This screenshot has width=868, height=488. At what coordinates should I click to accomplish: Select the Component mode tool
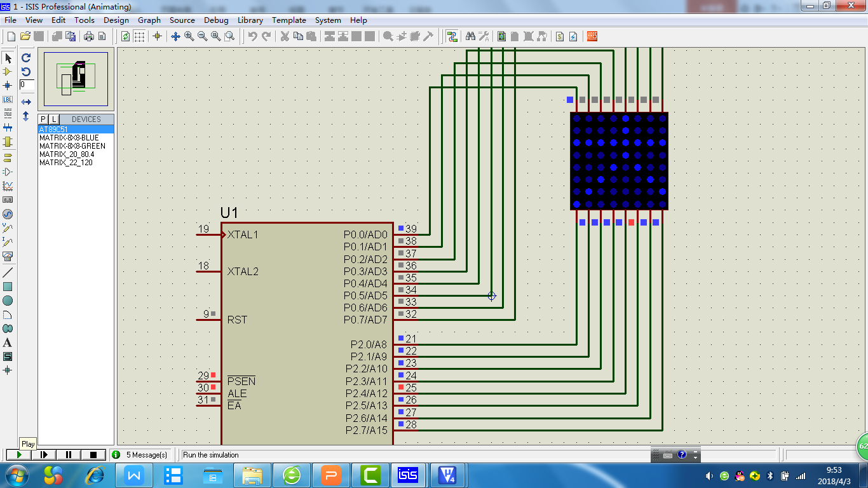click(8, 72)
